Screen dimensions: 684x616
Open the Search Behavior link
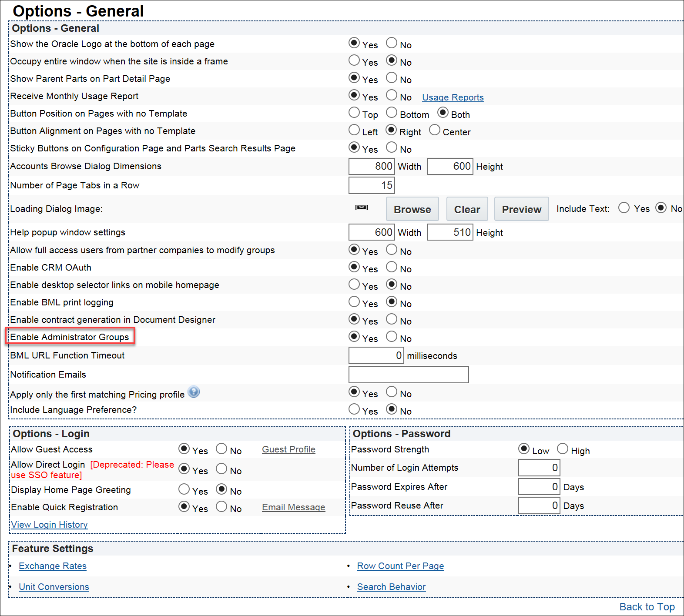pyautogui.click(x=391, y=587)
